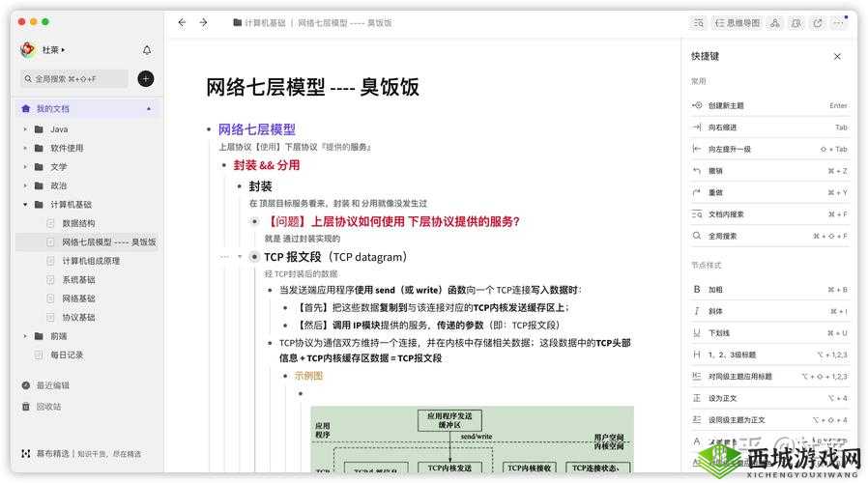Open 数据结构 document
Viewport: 868px width, 483px height.
78,223
